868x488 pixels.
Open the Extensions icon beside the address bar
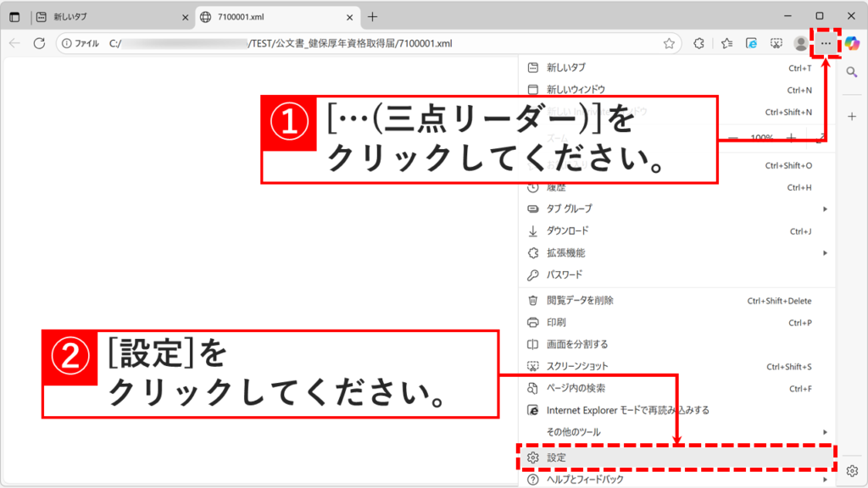tap(699, 42)
